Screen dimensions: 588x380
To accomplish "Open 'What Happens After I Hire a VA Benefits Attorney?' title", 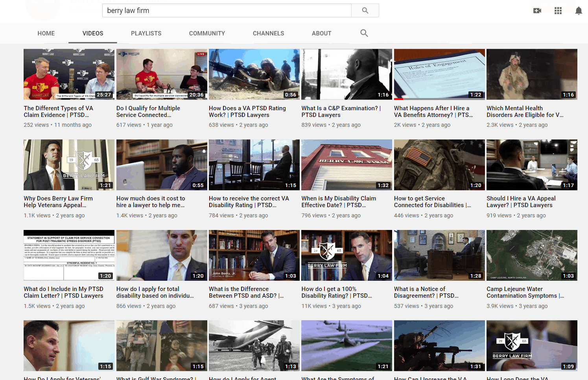I will (433, 111).
